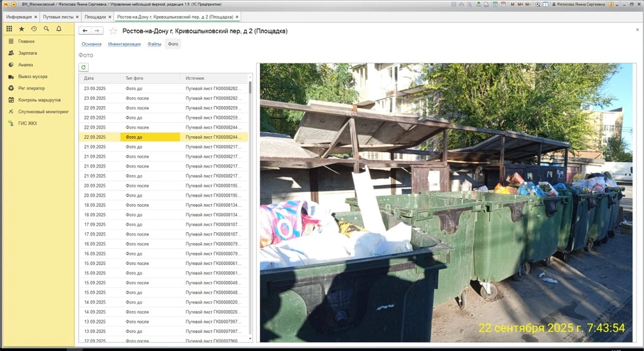
Task: Open the Инвентаризации link
Action: [x=124, y=44]
